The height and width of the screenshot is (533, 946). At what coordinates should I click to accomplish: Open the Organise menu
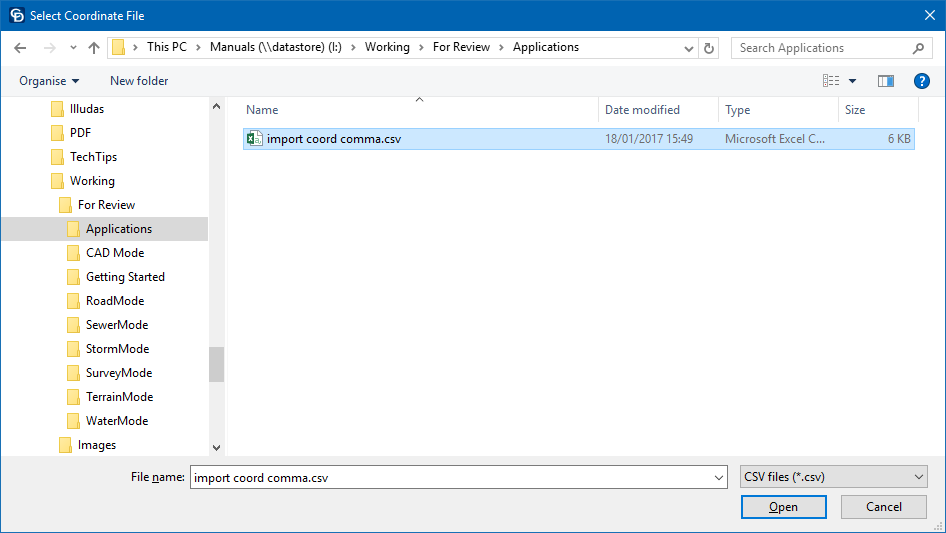pyautogui.click(x=49, y=81)
